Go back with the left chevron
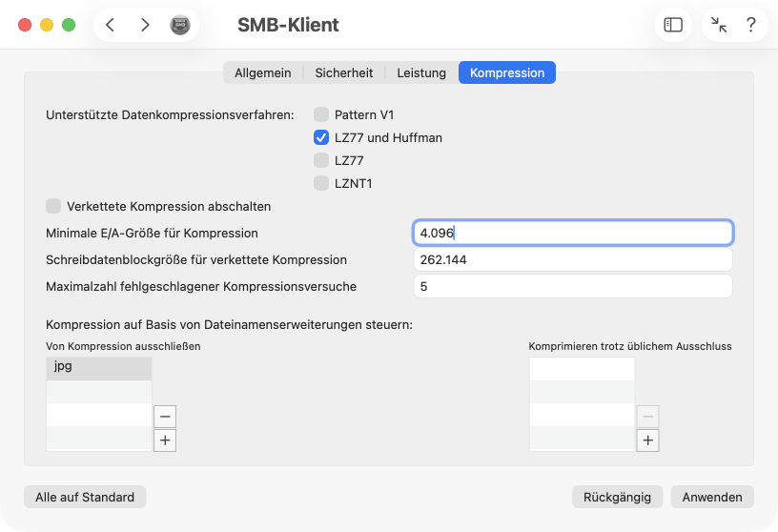778x532 pixels. point(111,25)
